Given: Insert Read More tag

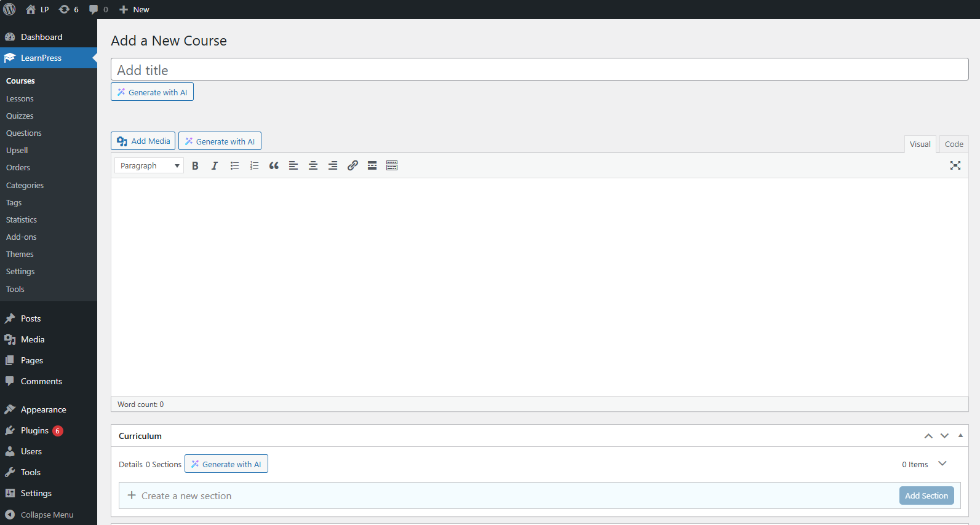Looking at the screenshot, I should (372, 165).
